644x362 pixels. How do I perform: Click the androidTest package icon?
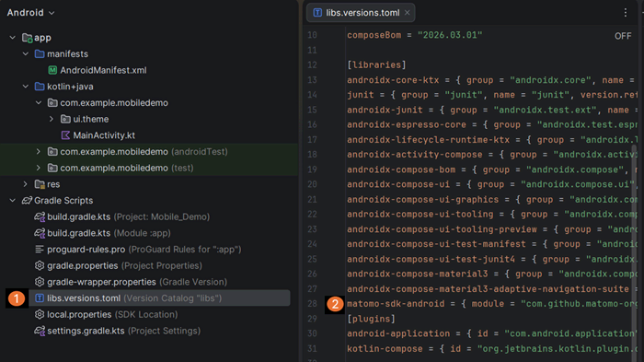pos(52,151)
